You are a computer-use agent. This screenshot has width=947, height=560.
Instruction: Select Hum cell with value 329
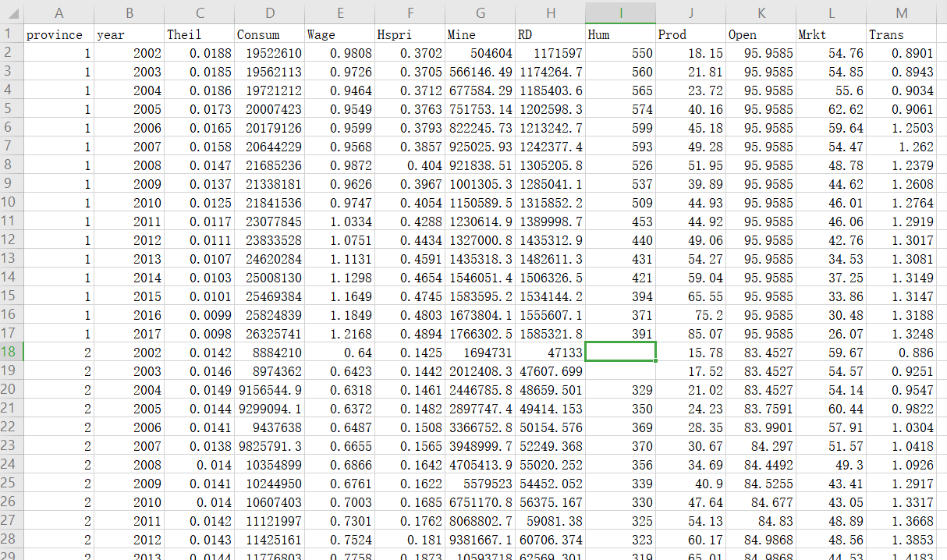[621, 390]
